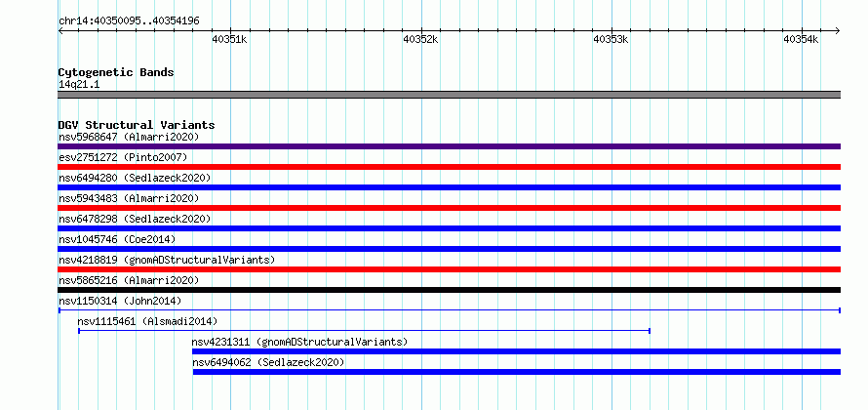
Task: Click nsv4231311 (gnomADStructuralVariants) label
Action: tap(299, 342)
